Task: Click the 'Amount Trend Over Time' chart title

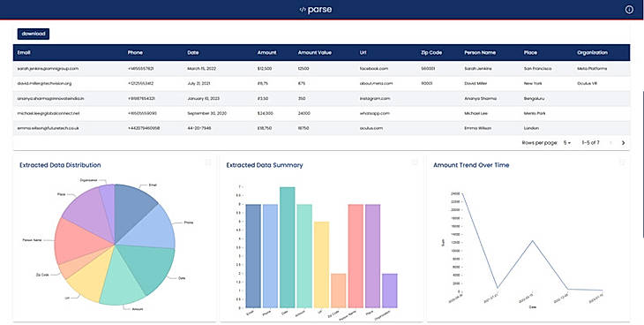Action: 471,165
